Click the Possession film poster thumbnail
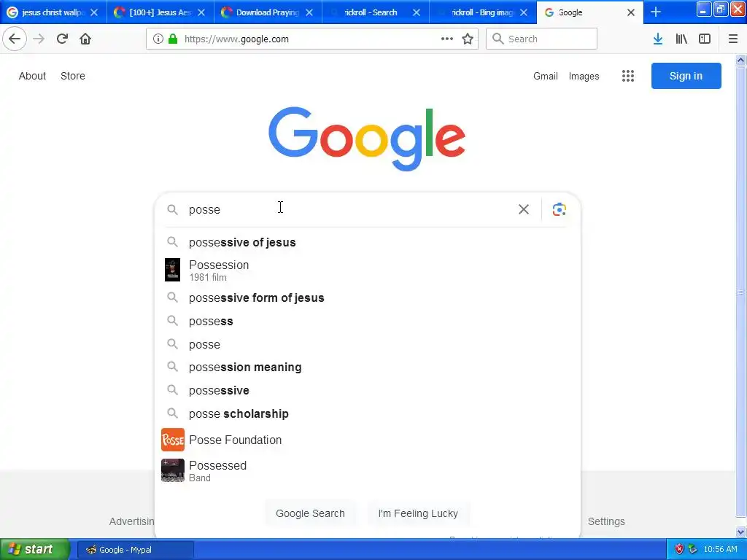747x560 pixels. 172,270
